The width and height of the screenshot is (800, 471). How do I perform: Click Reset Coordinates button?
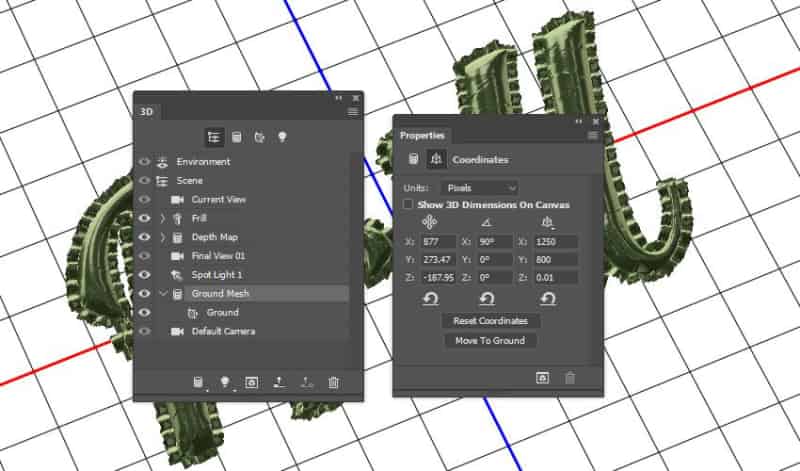pyautogui.click(x=490, y=321)
